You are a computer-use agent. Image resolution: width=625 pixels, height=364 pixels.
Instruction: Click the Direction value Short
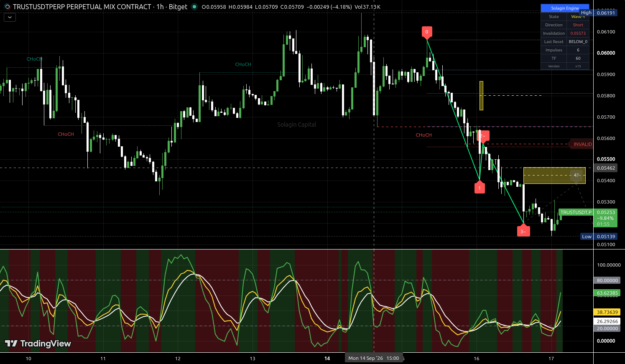[578, 25]
